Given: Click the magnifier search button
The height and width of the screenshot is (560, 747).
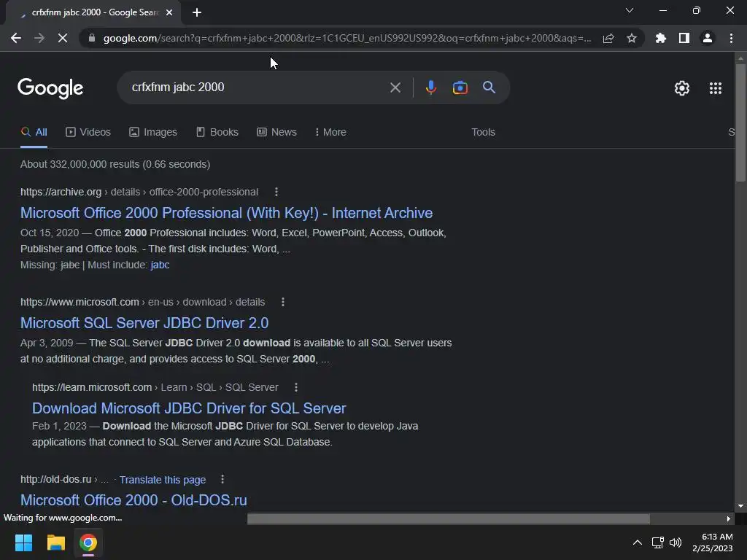Looking at the screenshot, I should (x=489, y=87).
